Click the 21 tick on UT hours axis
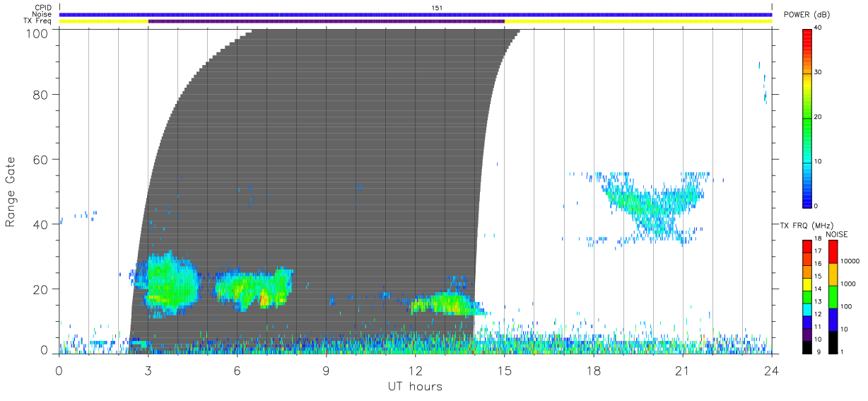Screen dimensions: 868x401 [x=683, y=370]
